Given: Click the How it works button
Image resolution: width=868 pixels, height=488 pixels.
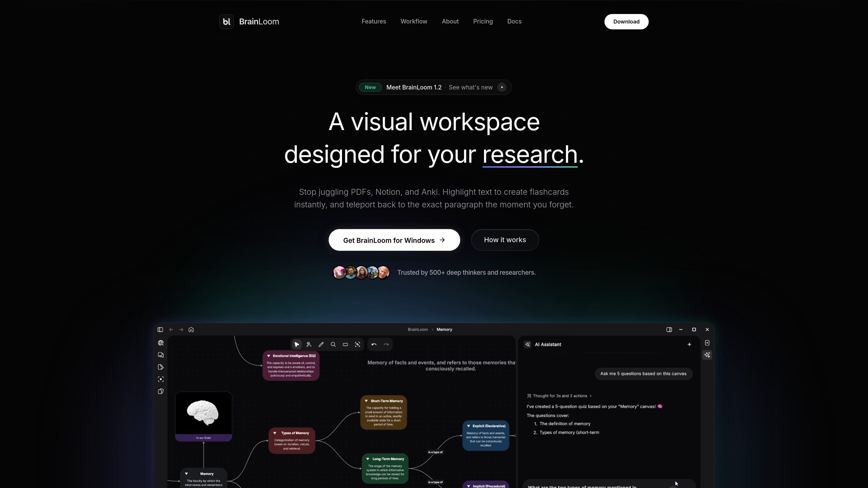Looking at the screenshot, I should pyautogui.click(x=505, y=240).
